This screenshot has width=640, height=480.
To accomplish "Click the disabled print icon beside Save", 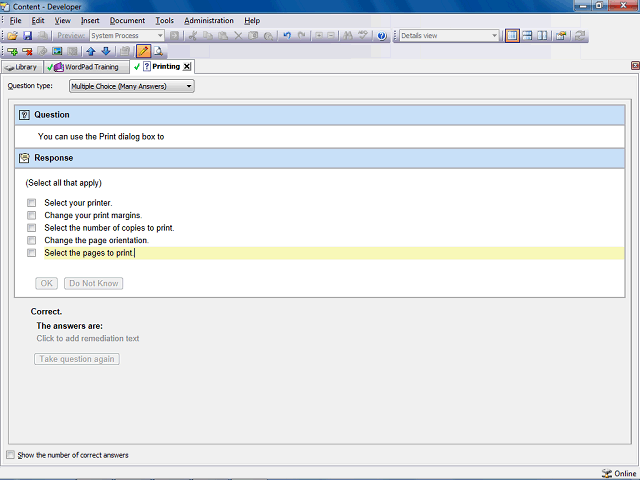I will click(x=42, y=36).
